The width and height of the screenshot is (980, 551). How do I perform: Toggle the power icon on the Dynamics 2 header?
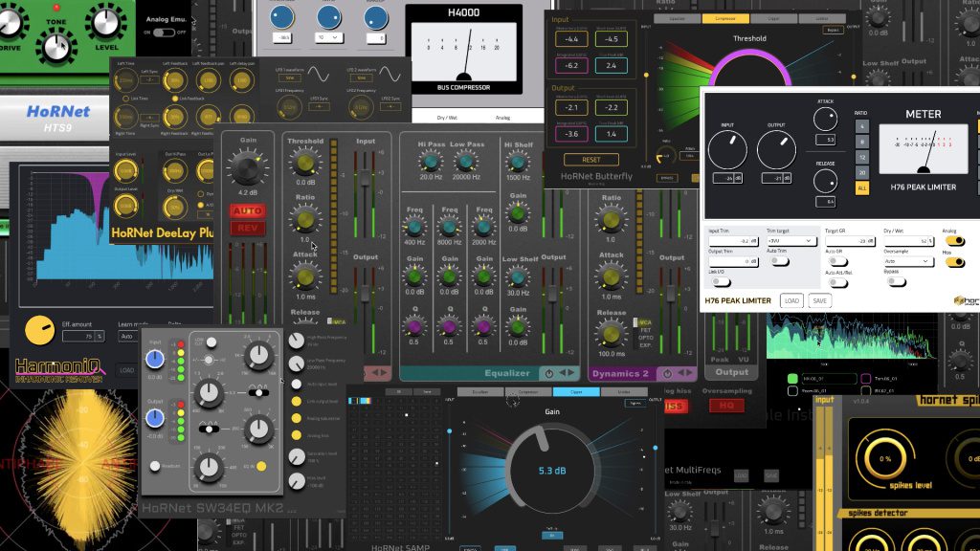[x=666, y=372]
